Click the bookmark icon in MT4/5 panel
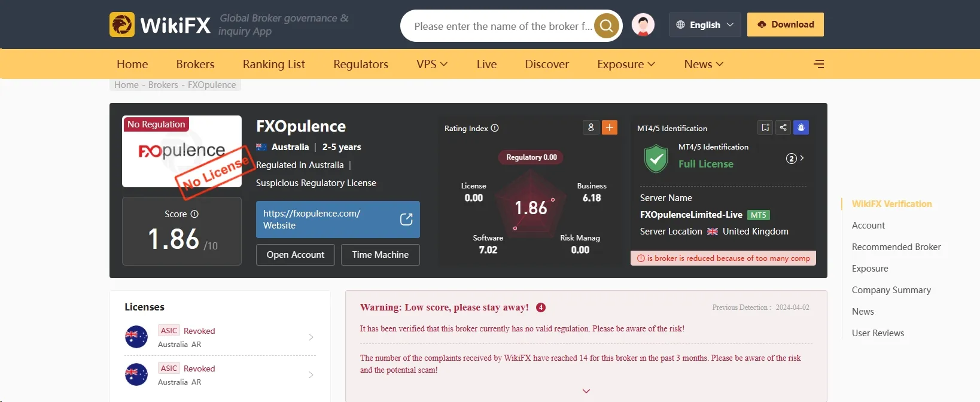 tap(765, 127)
